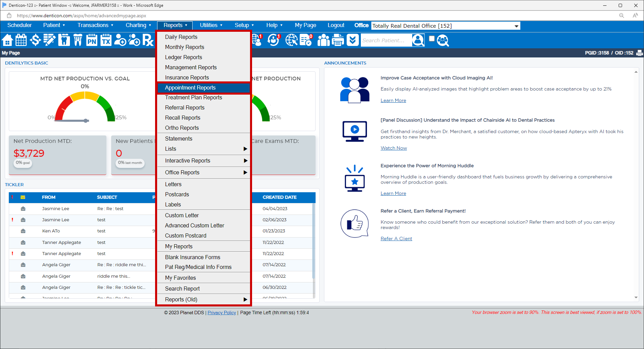
Task: Expand the Patient menu dropdown
Action: coord(54,25)
